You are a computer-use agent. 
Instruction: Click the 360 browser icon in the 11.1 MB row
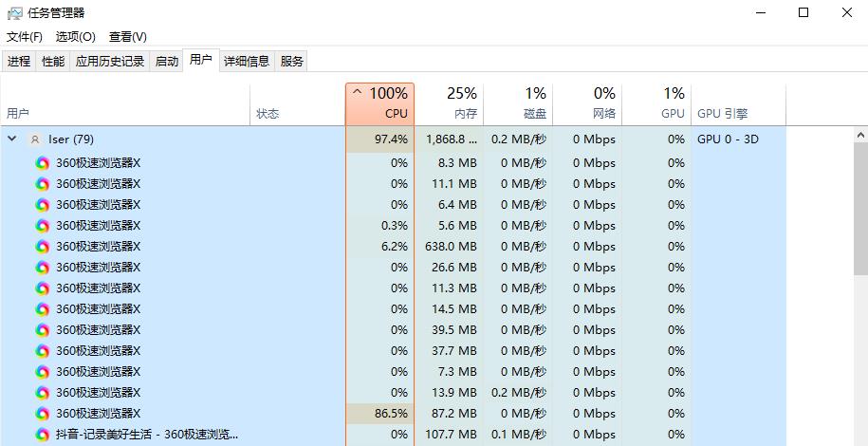click(42, 184)
